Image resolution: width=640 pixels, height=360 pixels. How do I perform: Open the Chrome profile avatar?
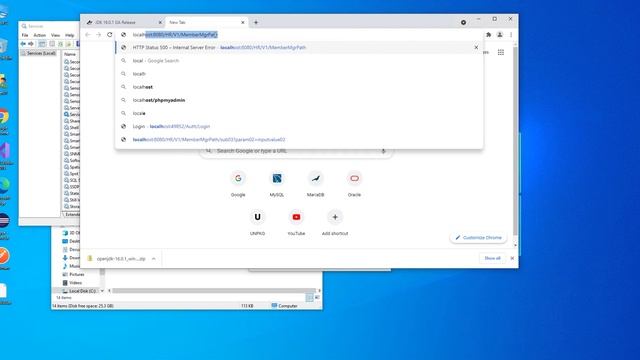click(500, 35)
